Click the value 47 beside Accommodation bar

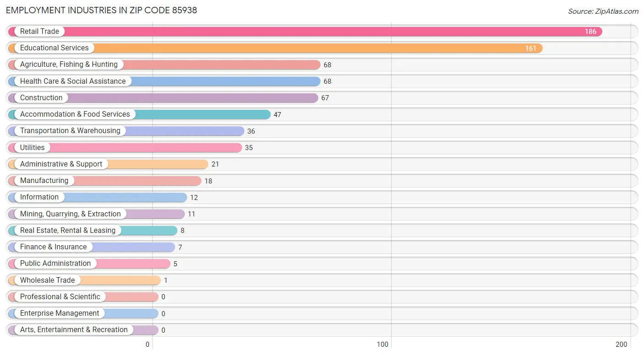tap(277, 114)
